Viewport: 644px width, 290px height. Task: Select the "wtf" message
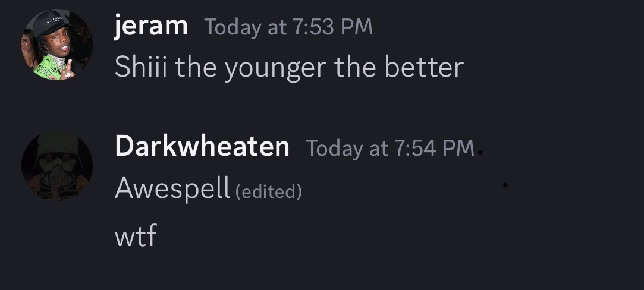[136, 237]
